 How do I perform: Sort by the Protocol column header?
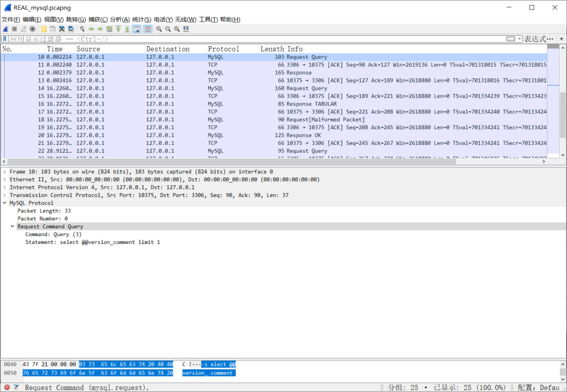click(x=233, y=49)
